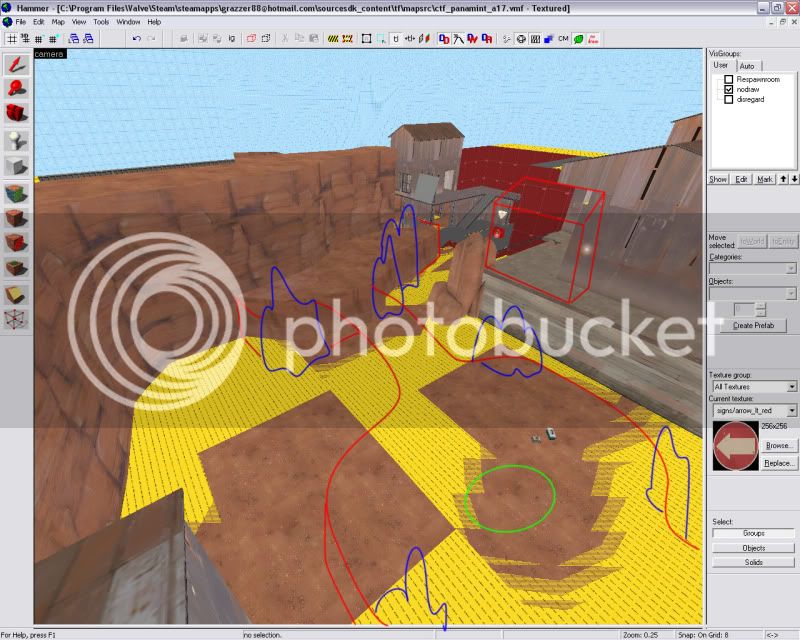Select the Camera tool
The width and height of the screenshot is (800, 640).
pyautogui.click(x=16, y=113)
